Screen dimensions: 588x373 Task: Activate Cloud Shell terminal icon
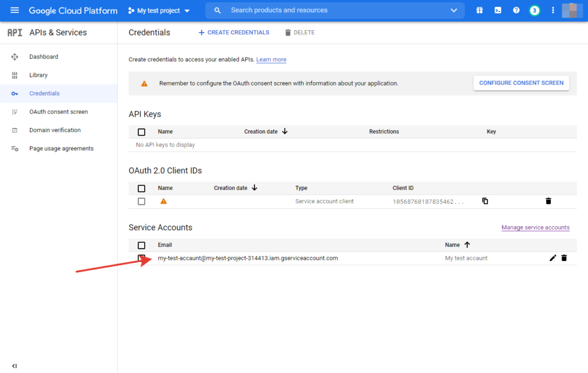click(x=498, y=10)
